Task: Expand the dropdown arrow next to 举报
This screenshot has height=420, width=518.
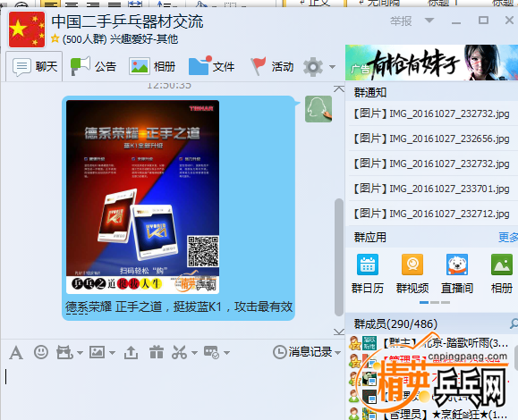Action: (429, 21)
